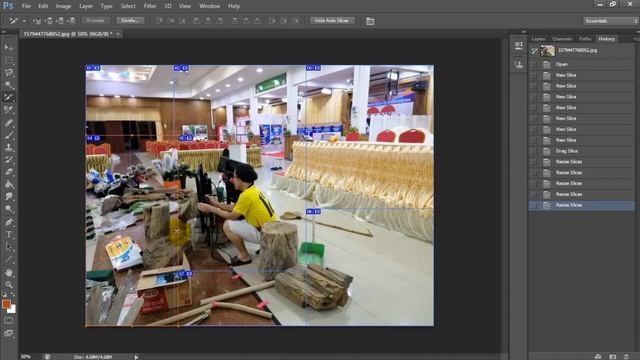
Task: Select the Move tool
Action: [x=9, y=48]
